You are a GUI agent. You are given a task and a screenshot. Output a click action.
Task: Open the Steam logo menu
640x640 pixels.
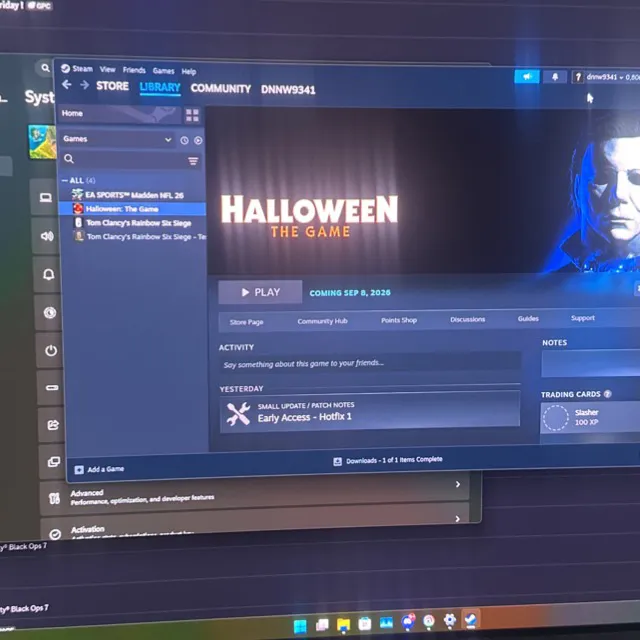[77, 69]
